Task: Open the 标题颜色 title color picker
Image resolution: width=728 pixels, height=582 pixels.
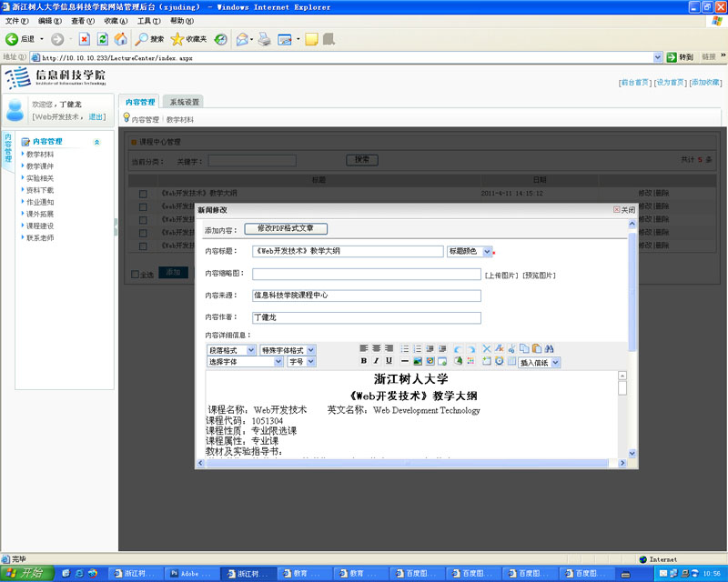Action: [x=470, y=251]
